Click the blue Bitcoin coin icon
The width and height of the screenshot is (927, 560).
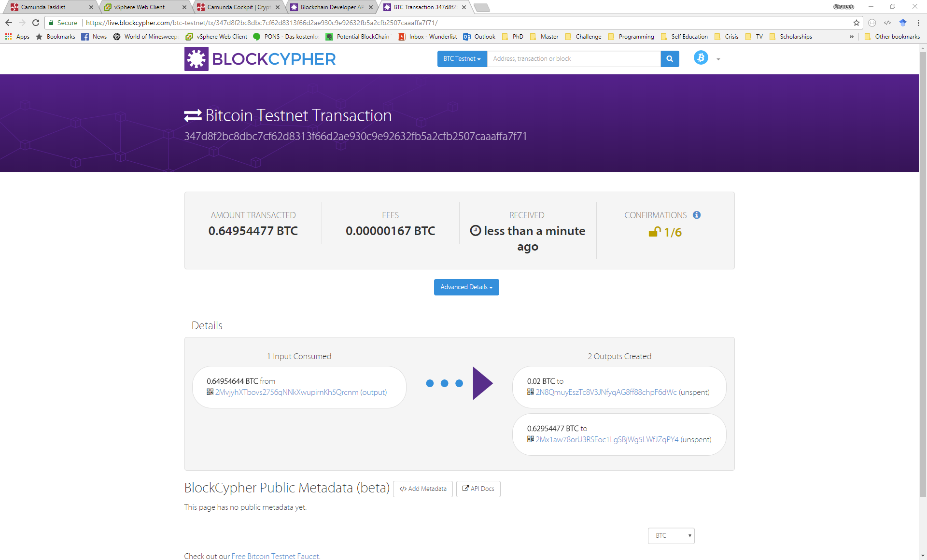701,58
